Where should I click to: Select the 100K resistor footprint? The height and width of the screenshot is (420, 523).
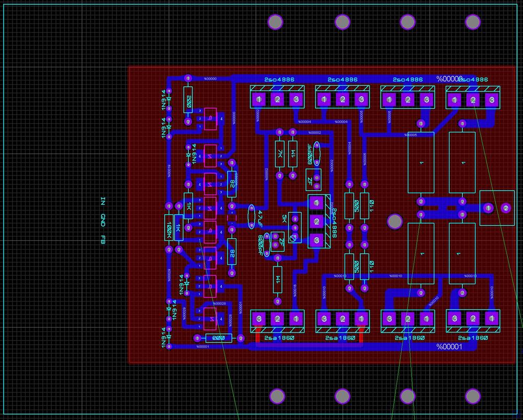pos(169,228)
